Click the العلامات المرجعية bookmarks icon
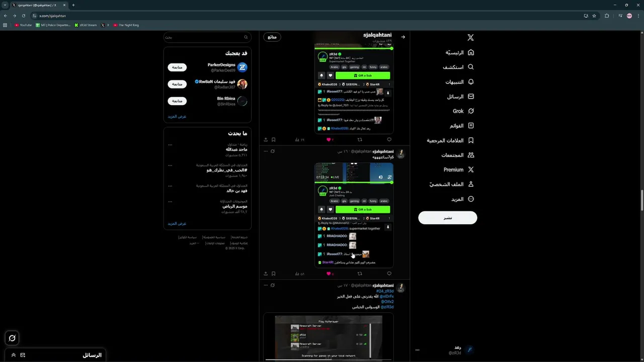This screenshot has width=644, height=362. tap(471, 140)
